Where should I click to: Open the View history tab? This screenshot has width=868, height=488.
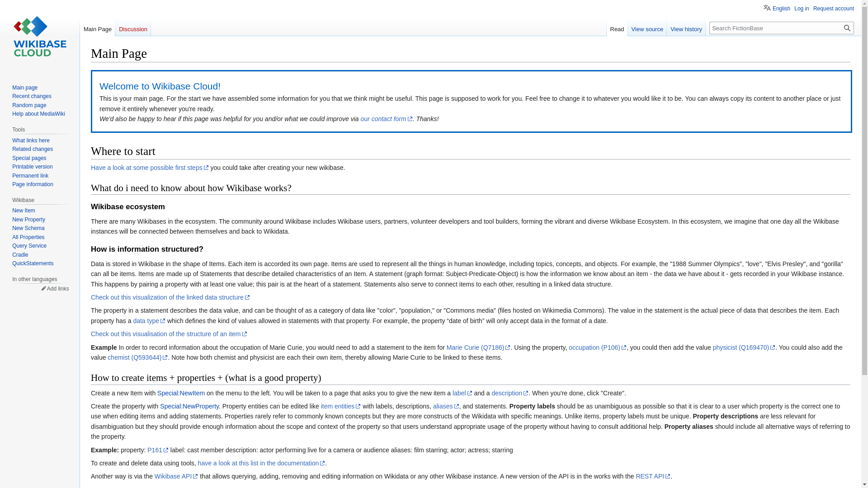coord(686,29)
